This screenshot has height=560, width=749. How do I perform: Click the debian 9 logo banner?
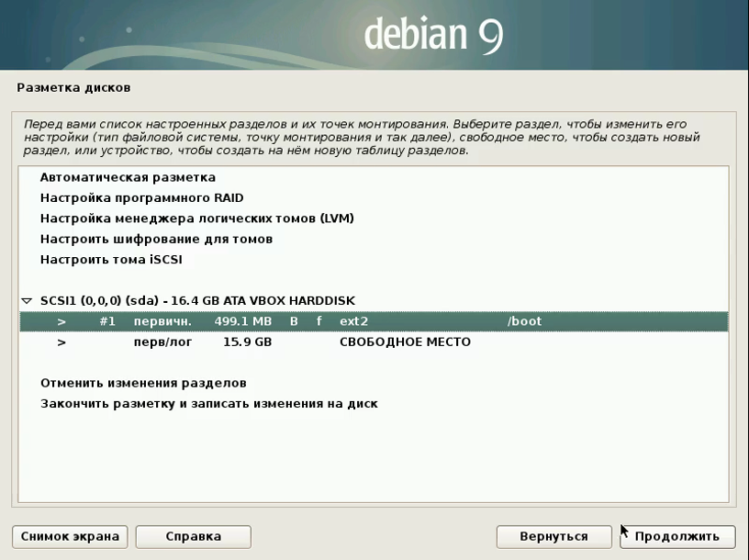[433, 33]
